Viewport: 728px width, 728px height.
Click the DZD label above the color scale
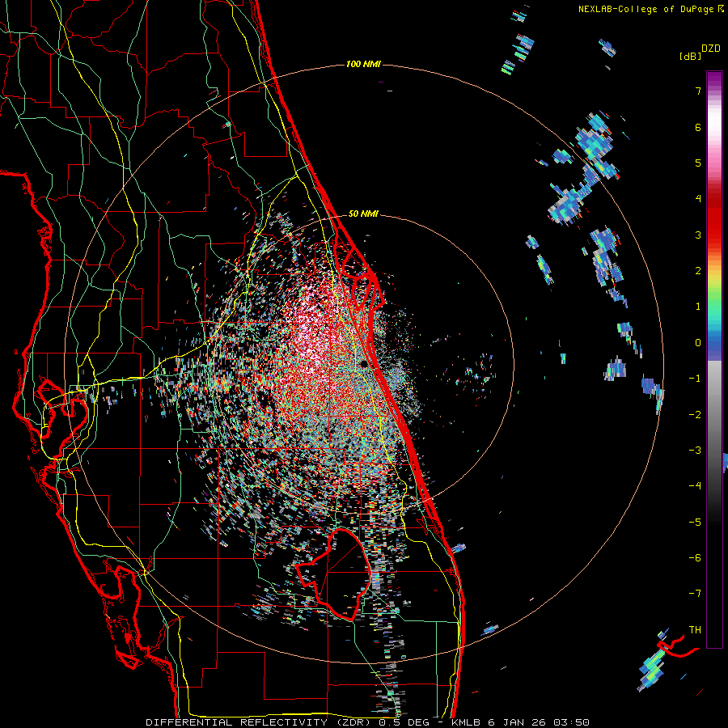pos(711,49)
